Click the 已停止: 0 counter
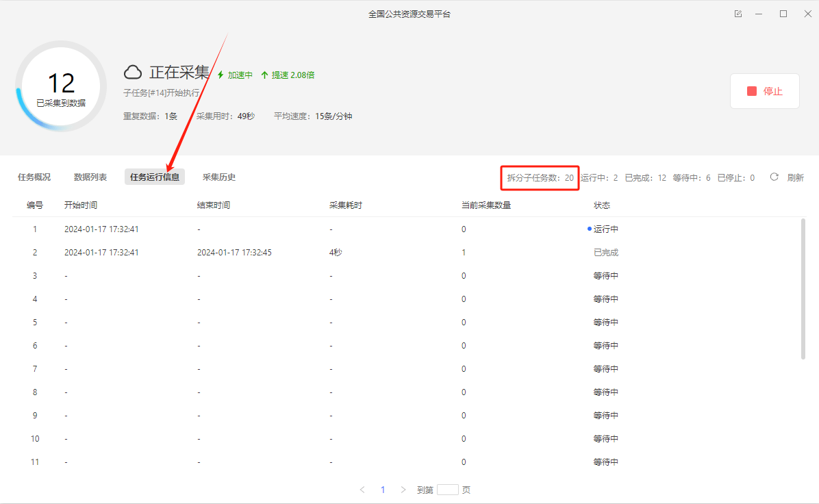The height and width of the screenshot is (504, 819). click(x=736, y=177)
